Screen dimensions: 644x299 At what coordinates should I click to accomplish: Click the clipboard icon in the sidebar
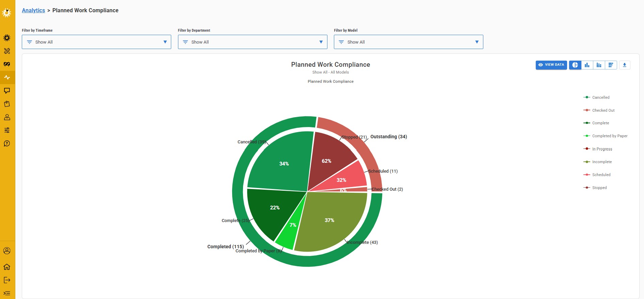tap(7, 104)
